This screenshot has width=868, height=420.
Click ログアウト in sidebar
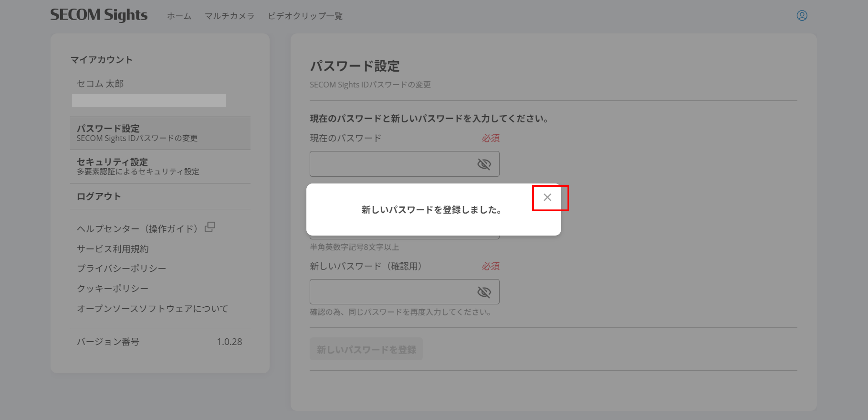[x=160, y=196]
